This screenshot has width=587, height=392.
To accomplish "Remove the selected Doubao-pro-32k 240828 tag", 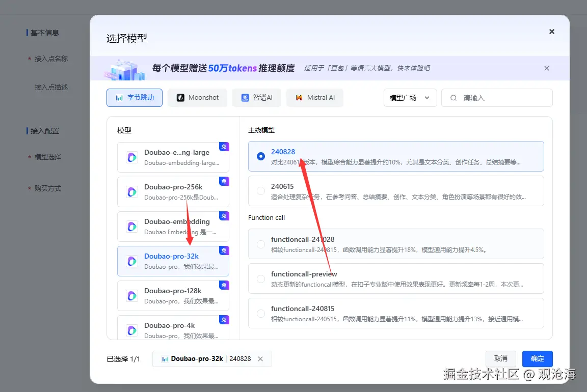I will coord(260,359).
